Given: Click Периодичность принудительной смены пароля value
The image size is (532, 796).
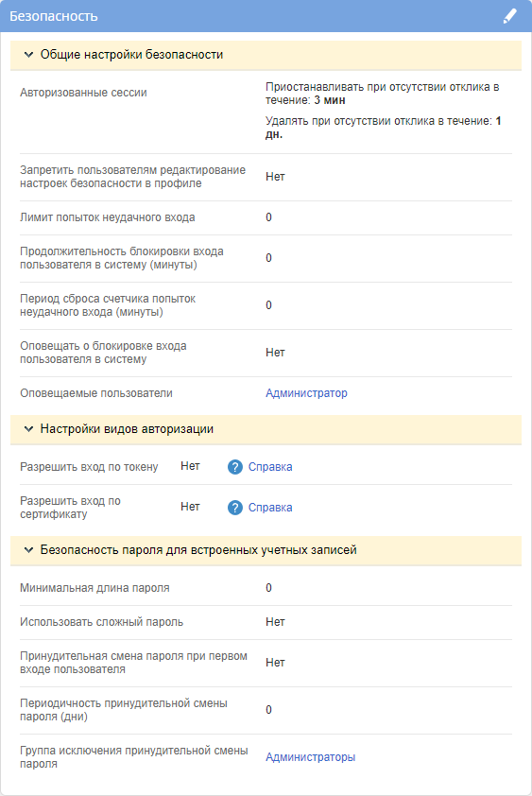Looking at the screenshot, I should (268, 710).
